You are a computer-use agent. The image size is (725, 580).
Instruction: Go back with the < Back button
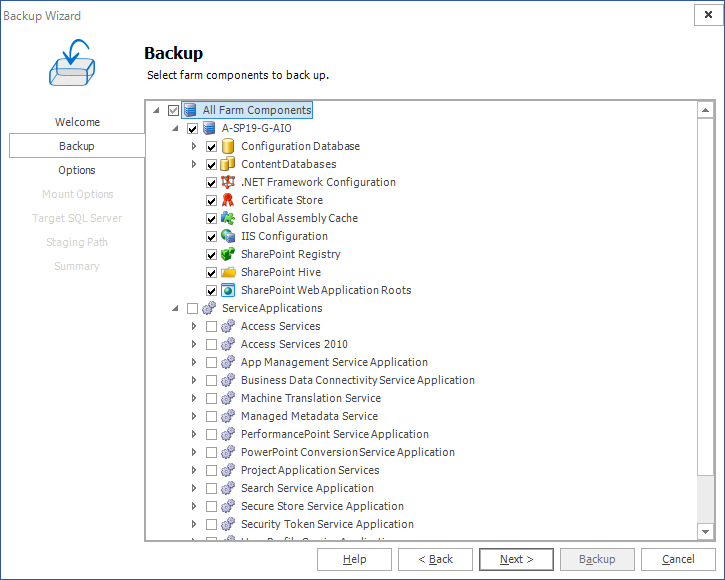click(435, 559)
